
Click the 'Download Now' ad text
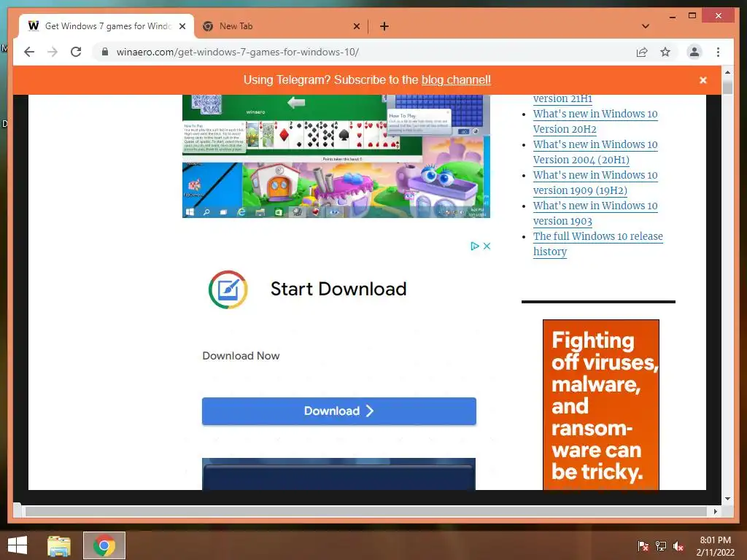click(x=241, y=356)
